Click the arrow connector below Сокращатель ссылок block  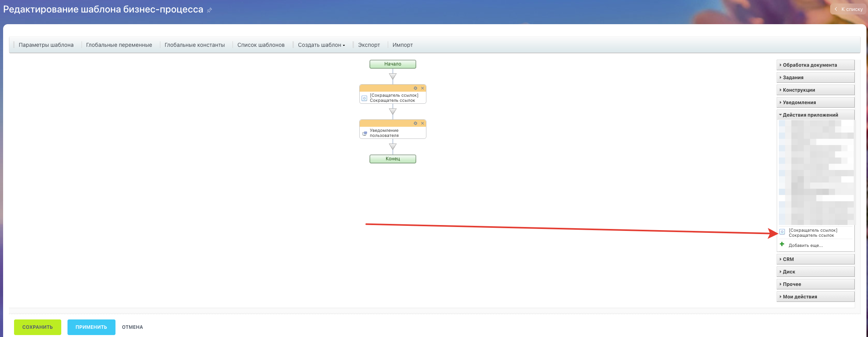coord(393,112)
